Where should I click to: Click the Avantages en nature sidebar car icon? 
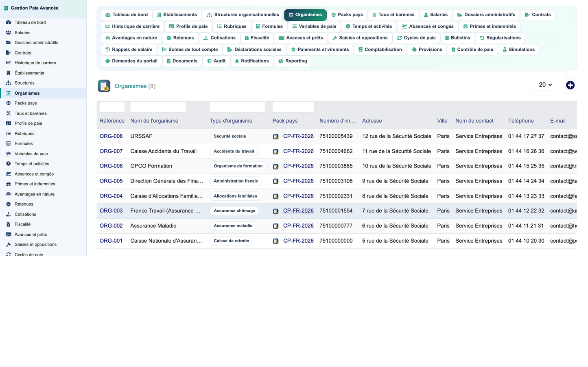[x=8, y=194]
